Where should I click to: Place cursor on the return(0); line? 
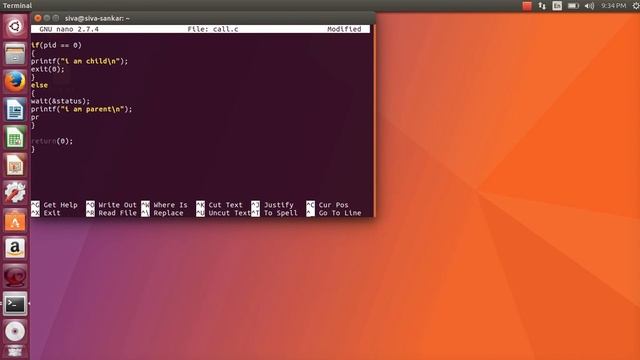[x=52, y=141]
